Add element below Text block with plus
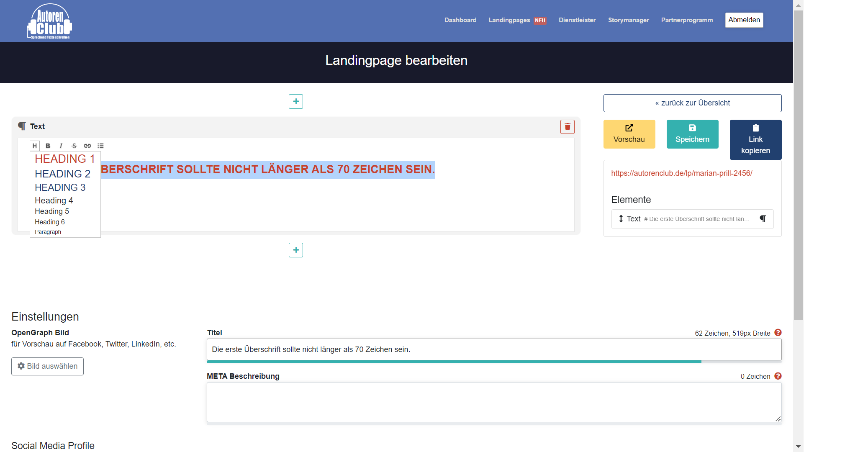 pos(295,250)
